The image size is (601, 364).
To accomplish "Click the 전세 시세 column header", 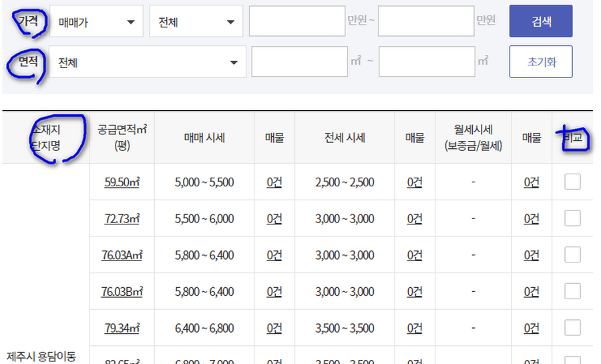I will click(345, 138).
